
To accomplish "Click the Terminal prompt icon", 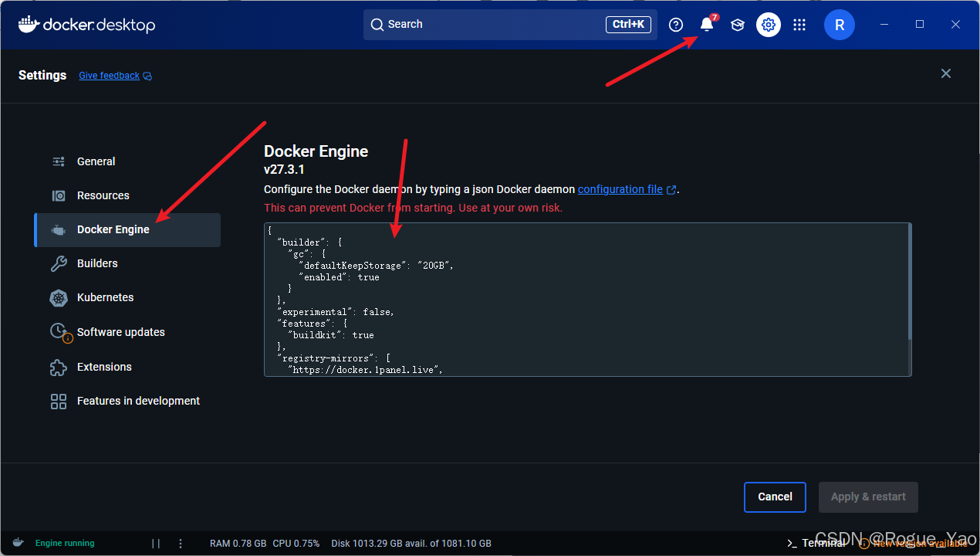I will pos(792,543).
